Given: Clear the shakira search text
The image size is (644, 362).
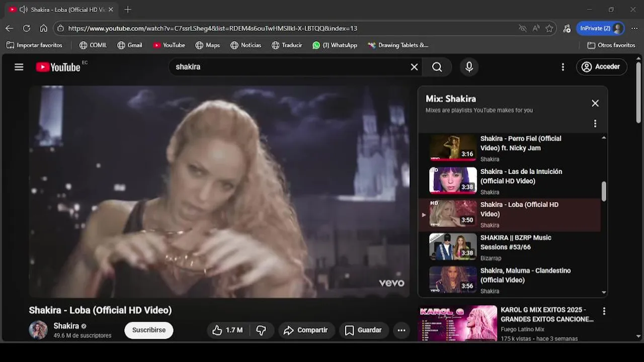Looking at the screenshot, I should coord(414,67).
